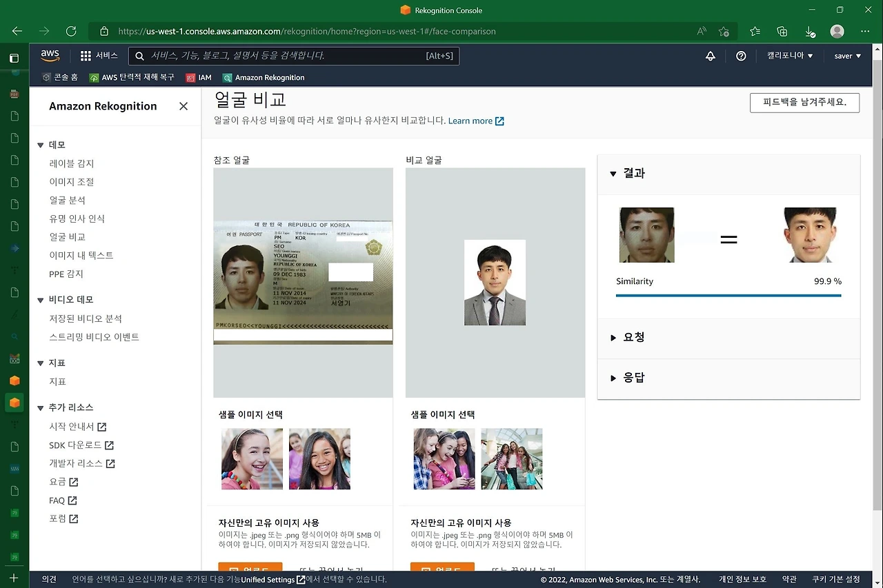Open the 쿠키 기본 설정 footer link

click(836, 580)
